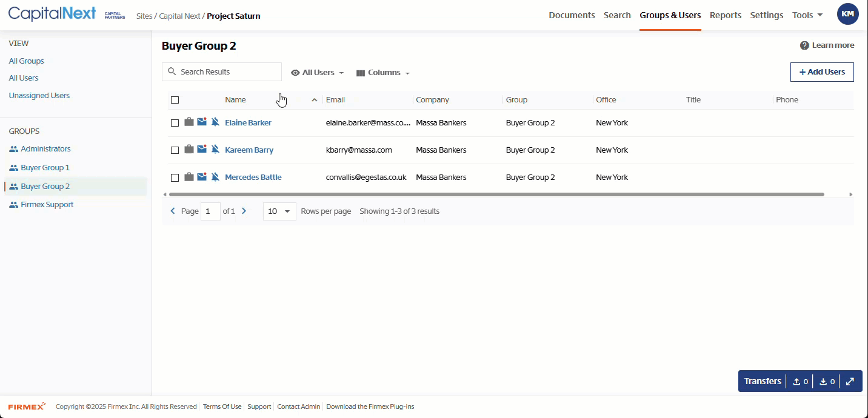
Task: Click the Firmex Support group people icon
Action: pos(13,205)
